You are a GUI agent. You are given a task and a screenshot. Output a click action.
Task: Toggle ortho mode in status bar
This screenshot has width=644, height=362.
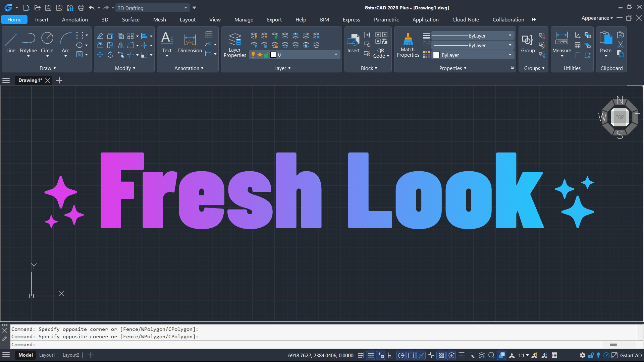[391, 356]
